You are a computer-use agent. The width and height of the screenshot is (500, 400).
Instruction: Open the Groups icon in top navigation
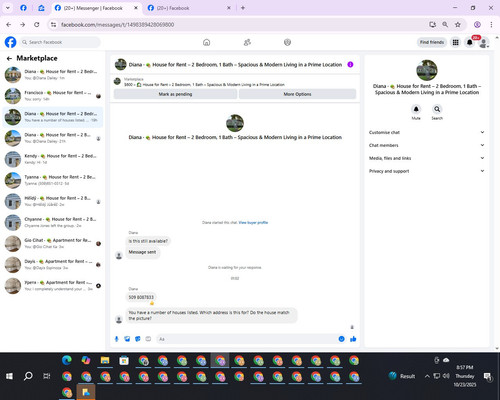pyautogui.click(x=287, y=42)
